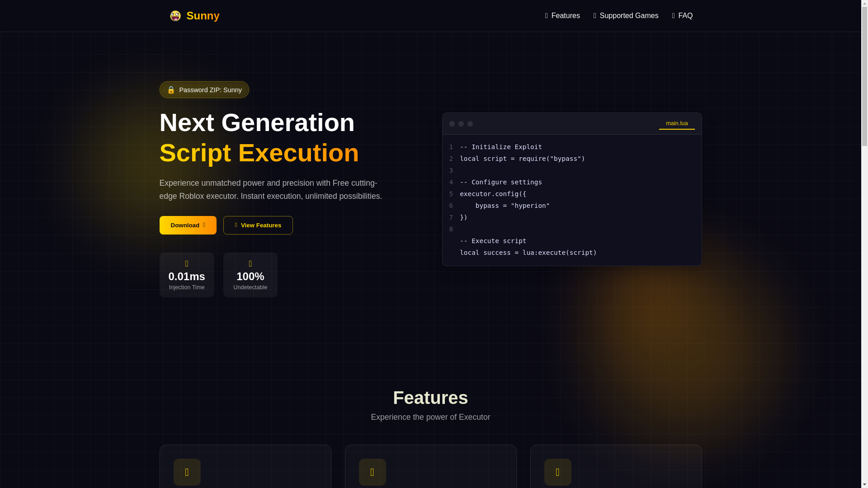The height and width of the screenshot is (488, 868).
Task: Click the third feature card icon
Action: (x=557, y=472)
